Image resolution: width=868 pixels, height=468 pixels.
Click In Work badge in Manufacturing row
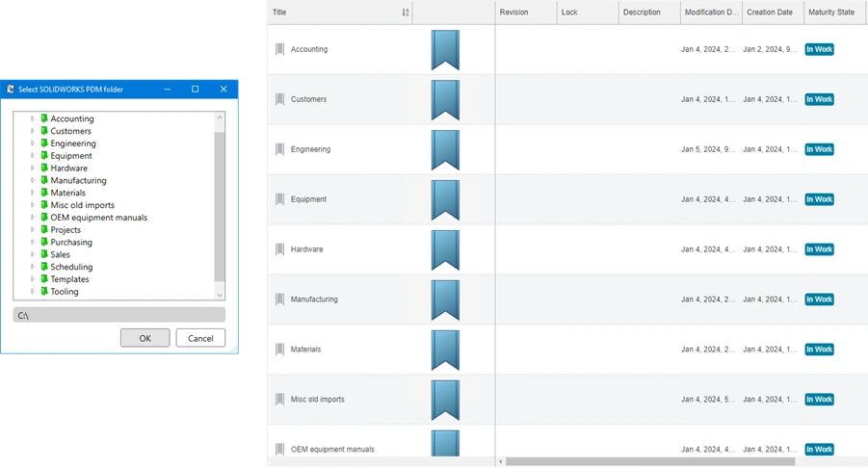tap(819, 299)
